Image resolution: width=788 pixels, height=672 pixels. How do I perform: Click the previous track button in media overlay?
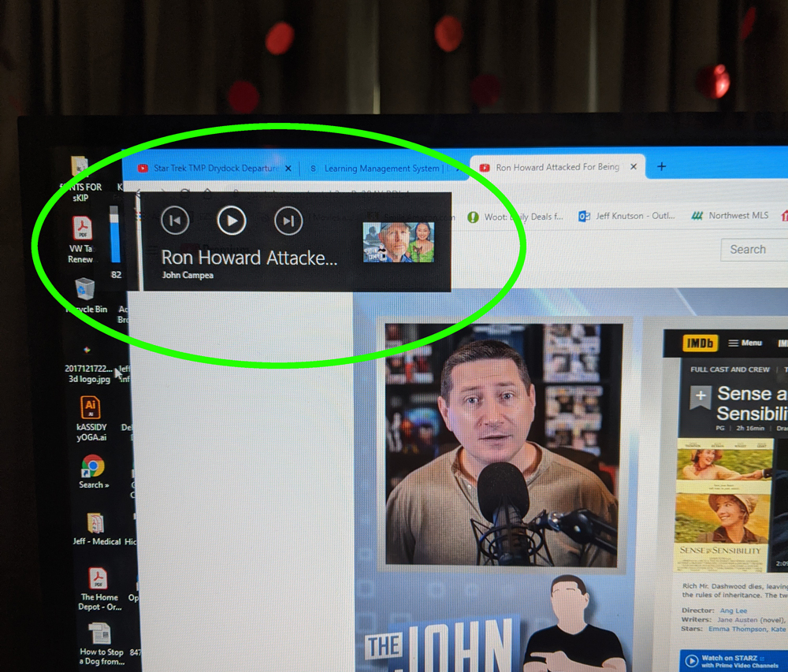coord(175,221)
